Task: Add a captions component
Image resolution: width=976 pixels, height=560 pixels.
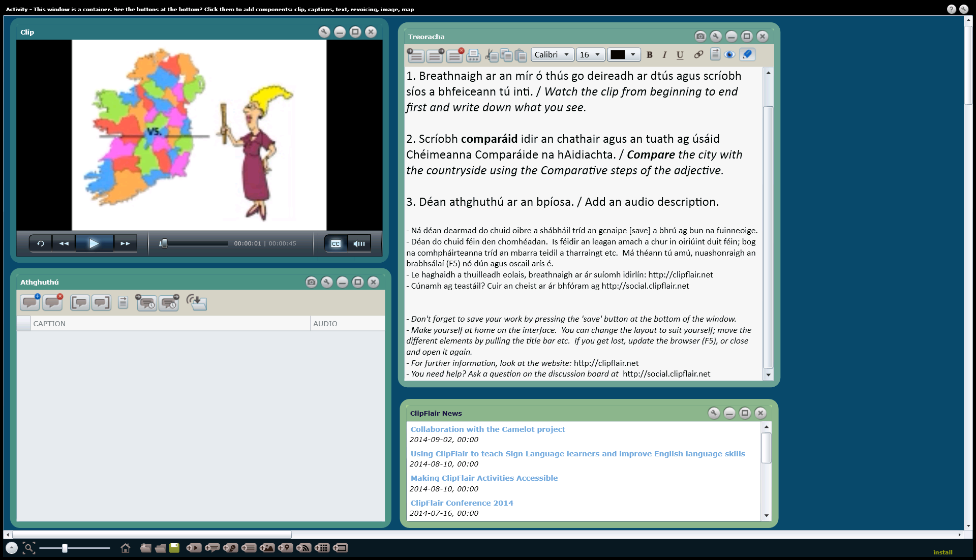Action: pyautogui.click(x=212, y=548)
